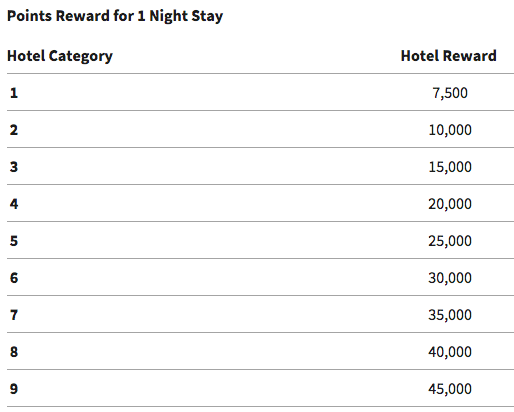Click the 25,000 reward value

coord(450,241)
